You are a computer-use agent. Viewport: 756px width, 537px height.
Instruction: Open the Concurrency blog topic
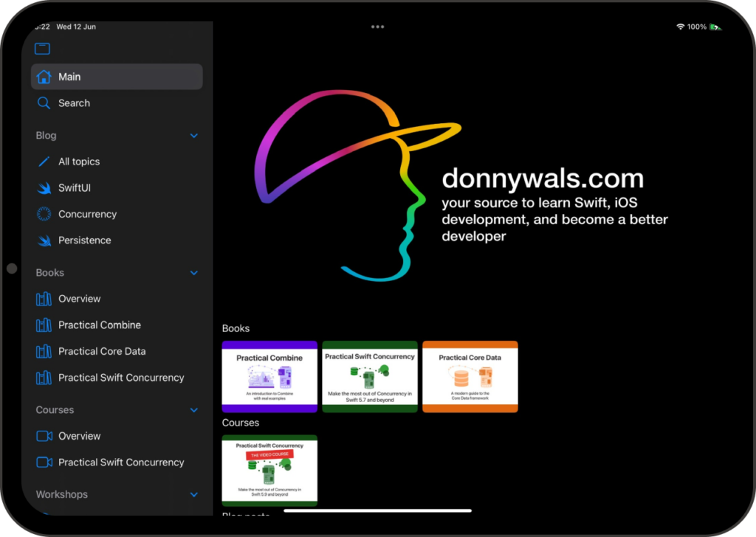click(x=117, y=214)
